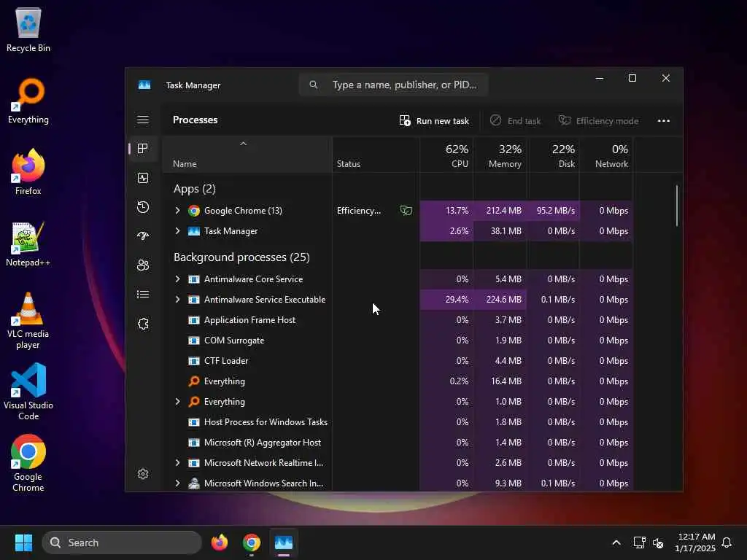747x560 pixels.
Task: Open the Details page icon in sidebar
Action: tap(142, 295)
